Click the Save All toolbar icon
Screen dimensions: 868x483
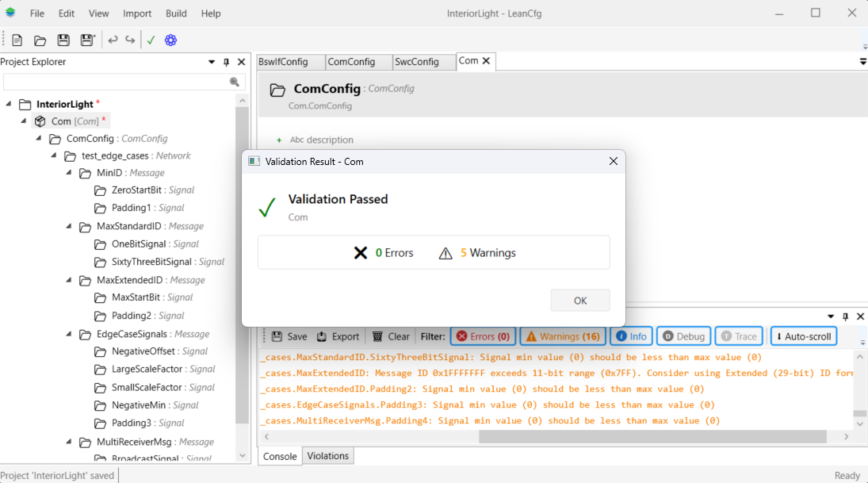click(x=87, y=40)
